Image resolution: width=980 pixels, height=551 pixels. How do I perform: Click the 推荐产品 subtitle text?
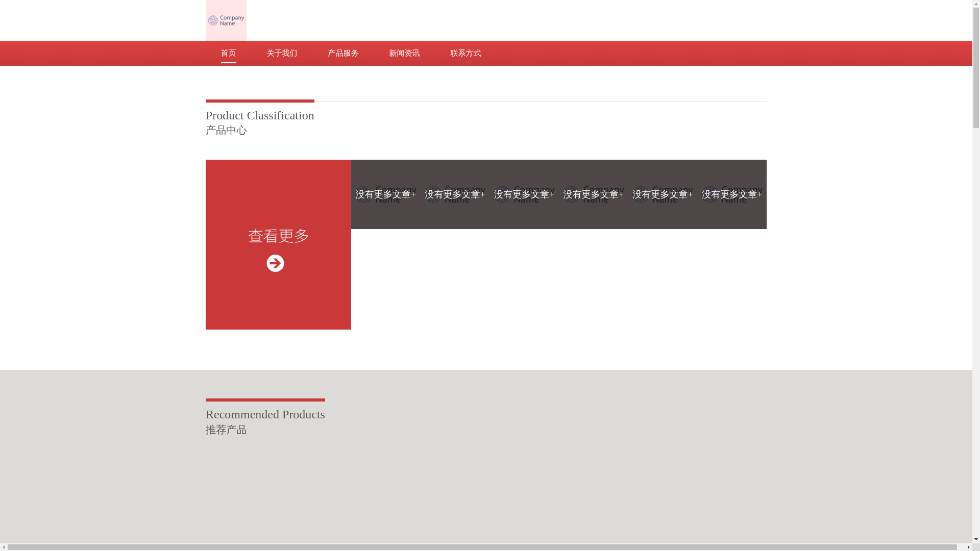point(226,430)
